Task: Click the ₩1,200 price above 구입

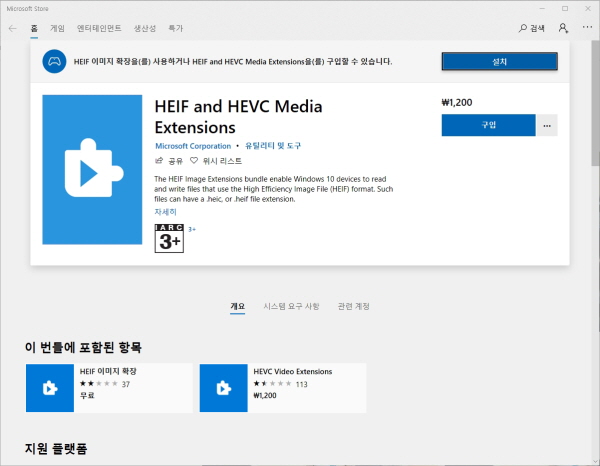Action: [x=457, y=103]
